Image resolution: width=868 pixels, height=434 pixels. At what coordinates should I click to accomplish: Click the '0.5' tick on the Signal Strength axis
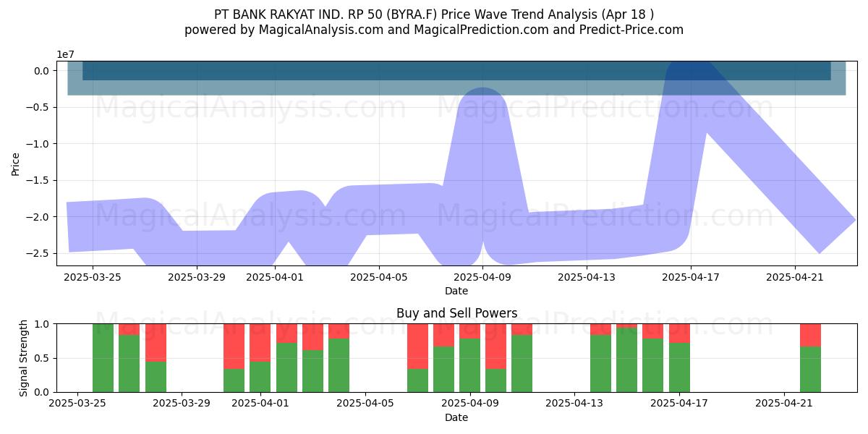42,358
